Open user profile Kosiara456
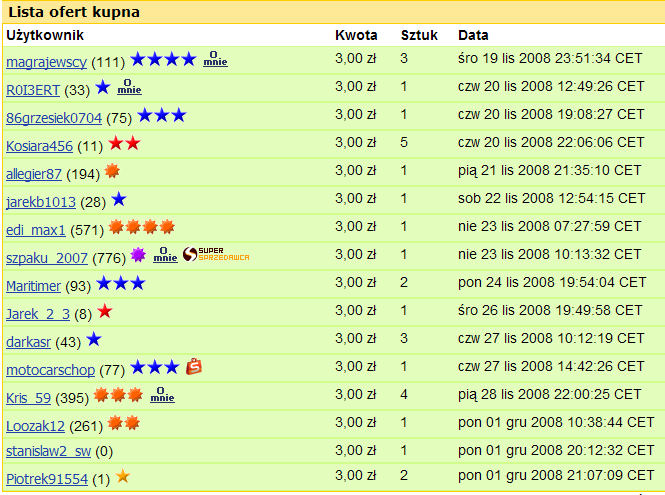The image size is (665, 495). tap(39, 146)
